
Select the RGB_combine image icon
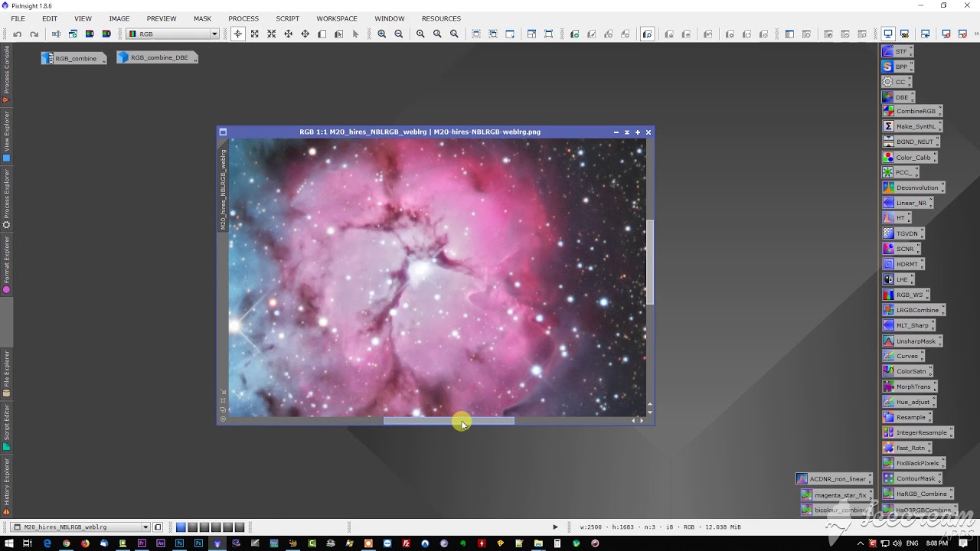tap(73, 58)
